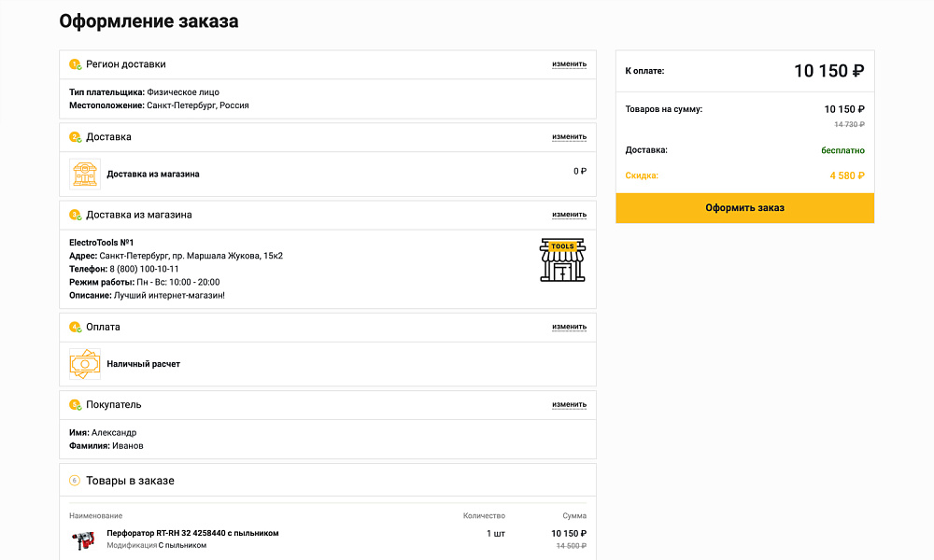Click the step 6 badge for order items
The height and width of the screenshot is (560, 934).
[75, 481]
